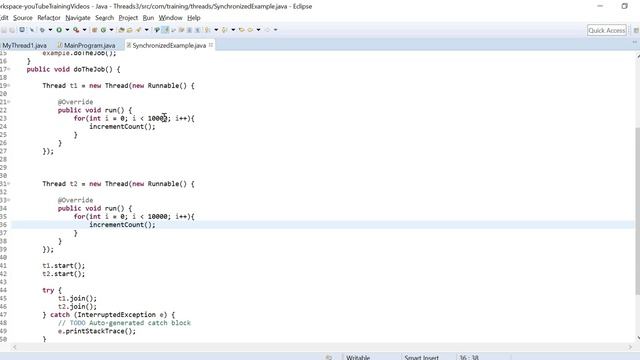
Task: Open the Debug launch dropdown arrow
Action: click(50, 30)
